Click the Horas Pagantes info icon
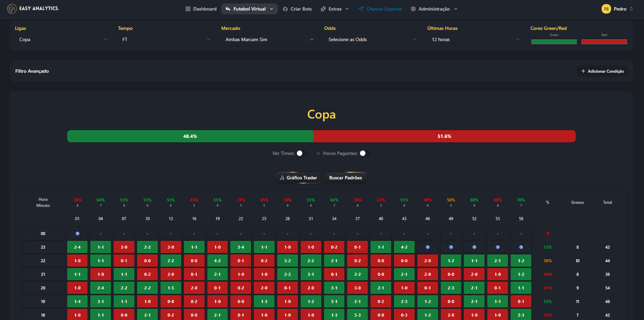 pos(318,153)
